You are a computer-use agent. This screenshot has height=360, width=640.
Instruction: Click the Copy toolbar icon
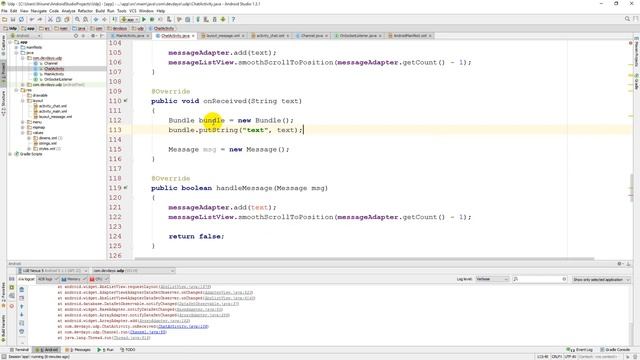pyautogui.click(x=58, y=19)
